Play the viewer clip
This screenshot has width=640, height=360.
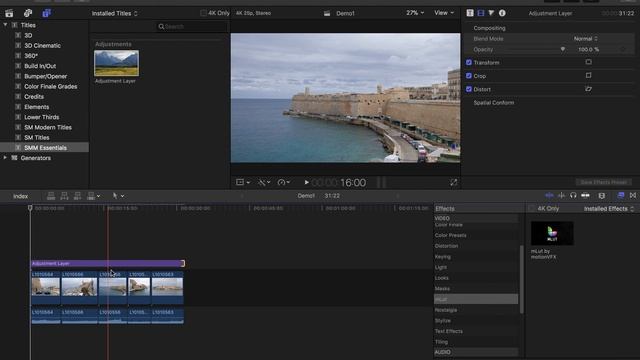click(307, 182)
